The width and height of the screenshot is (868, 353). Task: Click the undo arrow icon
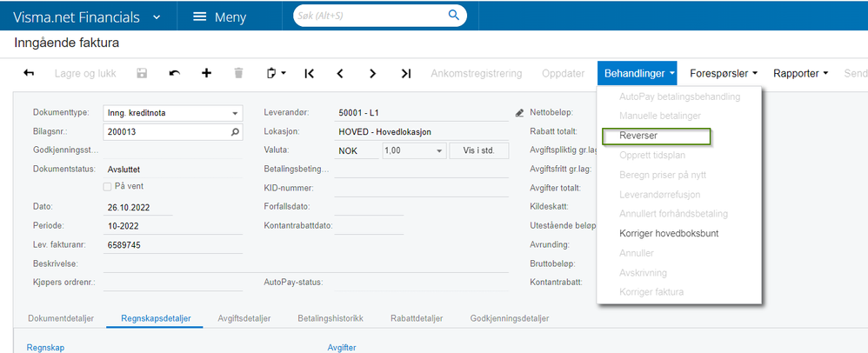174,73
